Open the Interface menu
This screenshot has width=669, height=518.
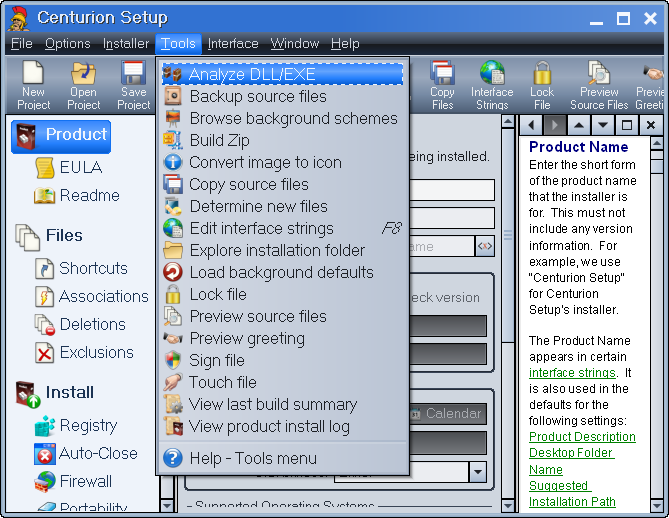233,44
